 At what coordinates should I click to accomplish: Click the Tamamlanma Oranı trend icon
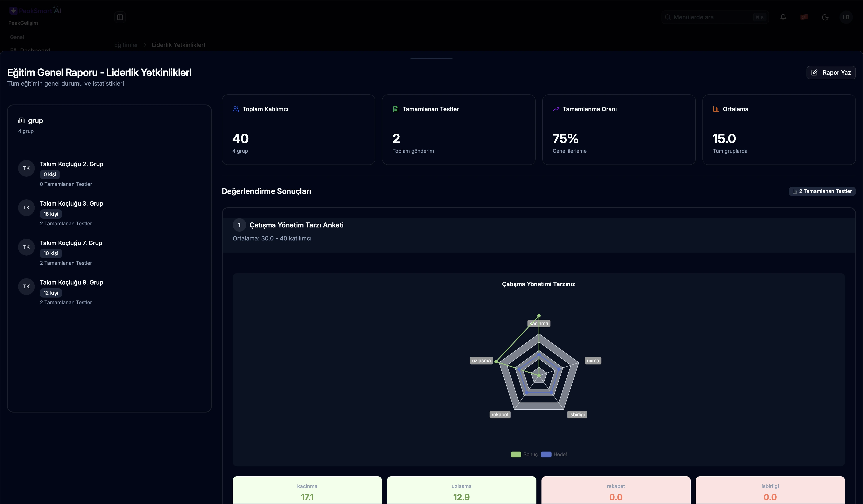tap(556, 109)
